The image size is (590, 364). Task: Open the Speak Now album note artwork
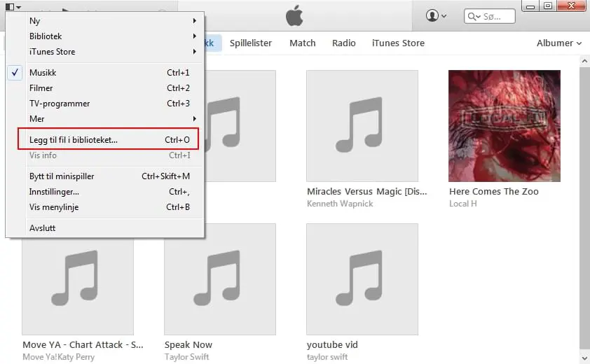point(220,279)
